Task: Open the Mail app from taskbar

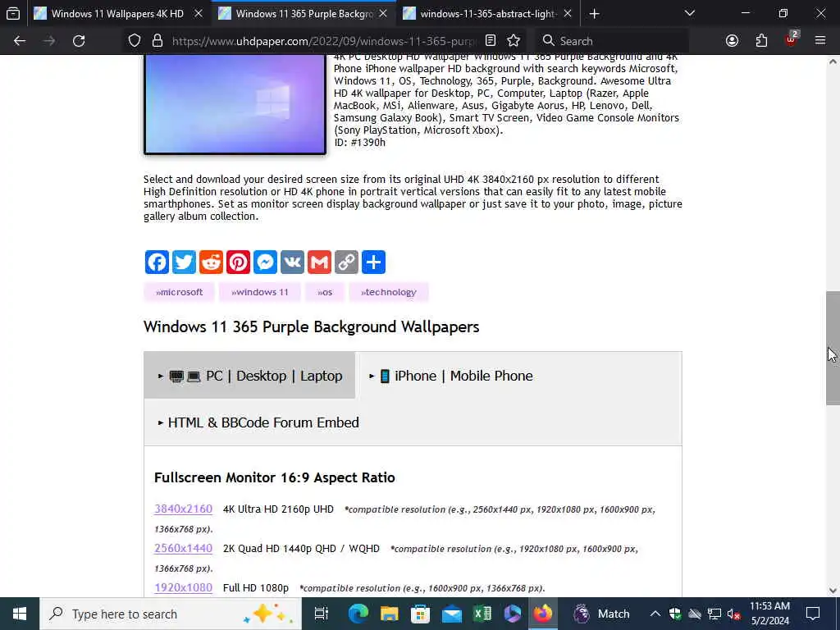Action: [x=452, y=614]
